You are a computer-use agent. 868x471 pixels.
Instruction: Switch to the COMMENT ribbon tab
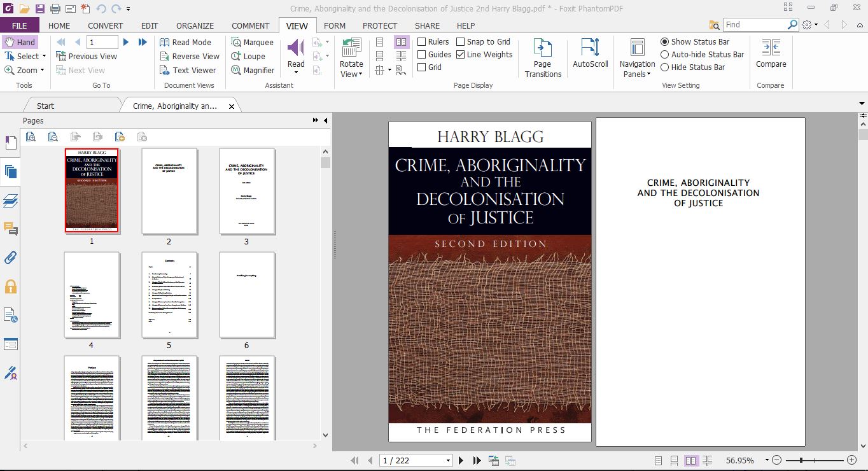tap(251, 25)
